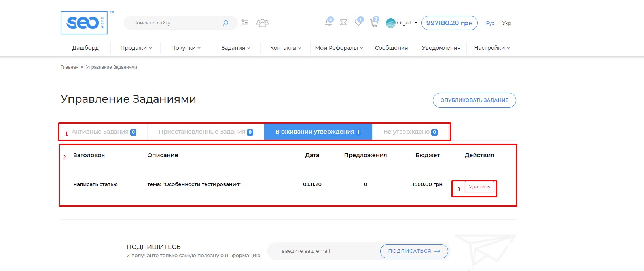The width and height of the screenshot is (644, 271).
Task: Click the 997180.20 грн balance button
Action: tap(449, 23)
